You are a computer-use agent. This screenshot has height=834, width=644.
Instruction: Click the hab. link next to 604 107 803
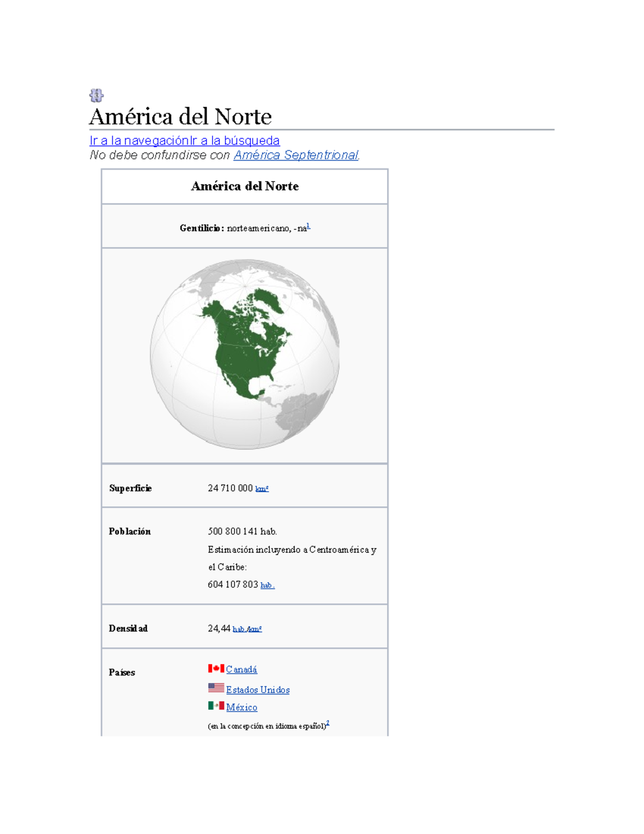click(267, 585)
